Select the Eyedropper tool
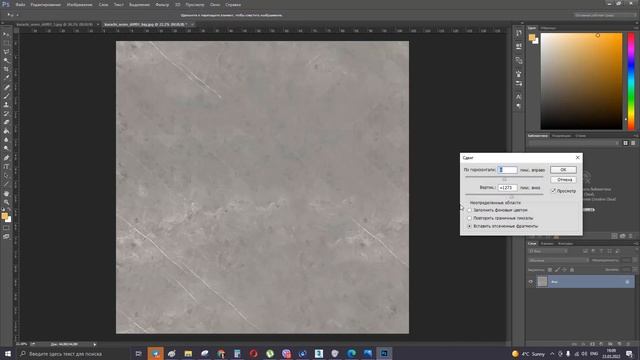Viewport: 640px width, 360px height. point(6,78)
